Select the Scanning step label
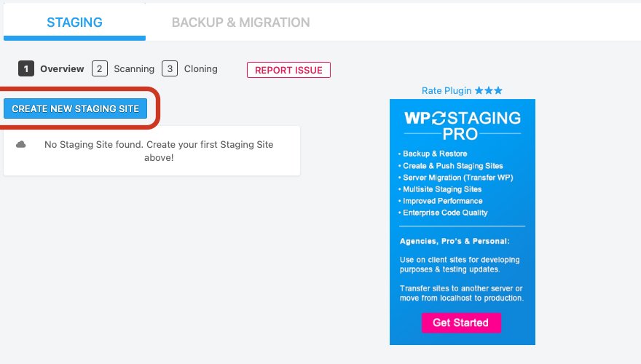641x364 pixels. point(134,69)
